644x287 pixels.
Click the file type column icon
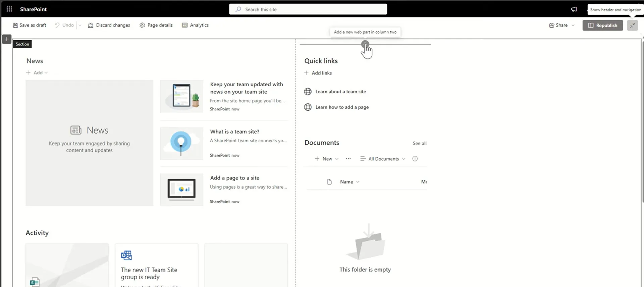point(329,182)
